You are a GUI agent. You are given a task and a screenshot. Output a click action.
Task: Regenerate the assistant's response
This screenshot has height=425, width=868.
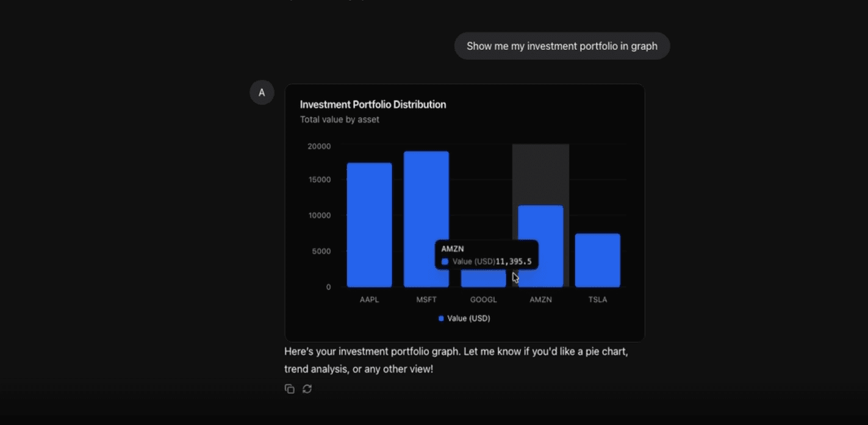point(307,388)
